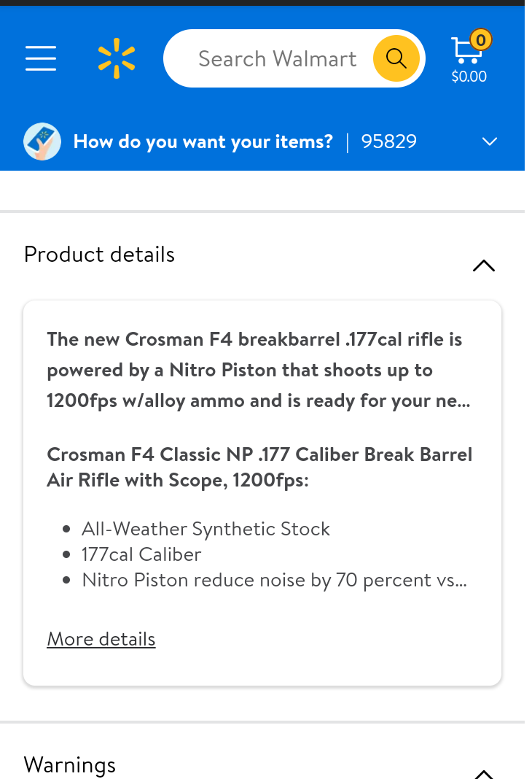Viewport: 532px width, 779px height.
Task: Click the $0.00 cart total
Action: coord(469,76)
